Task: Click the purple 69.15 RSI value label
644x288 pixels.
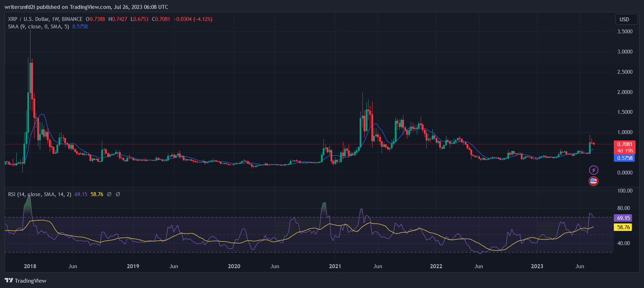Action: pyautogui.click(x=623, y=218)
